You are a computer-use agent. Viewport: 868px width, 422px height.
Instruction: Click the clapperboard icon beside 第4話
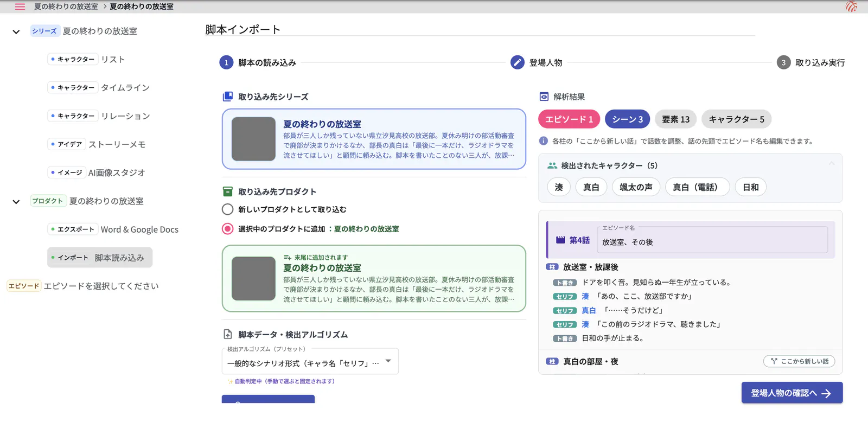[561, 240]
